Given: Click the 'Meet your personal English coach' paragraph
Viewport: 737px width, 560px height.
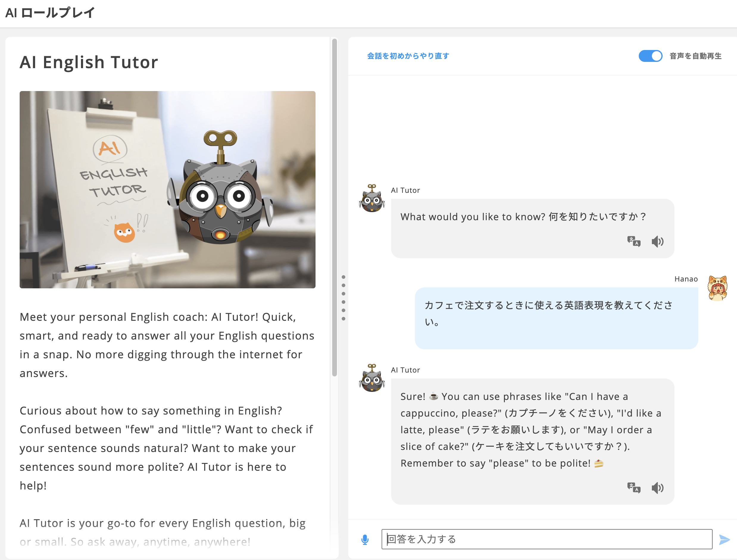Looking at the screenshot, I should 167,345.
